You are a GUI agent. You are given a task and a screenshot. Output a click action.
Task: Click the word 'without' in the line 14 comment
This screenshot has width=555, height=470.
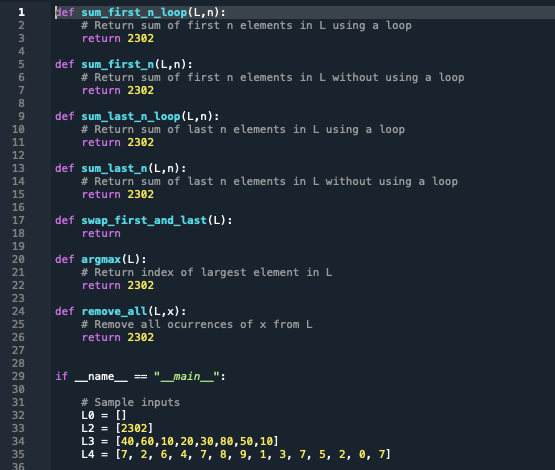click(348, 181)
